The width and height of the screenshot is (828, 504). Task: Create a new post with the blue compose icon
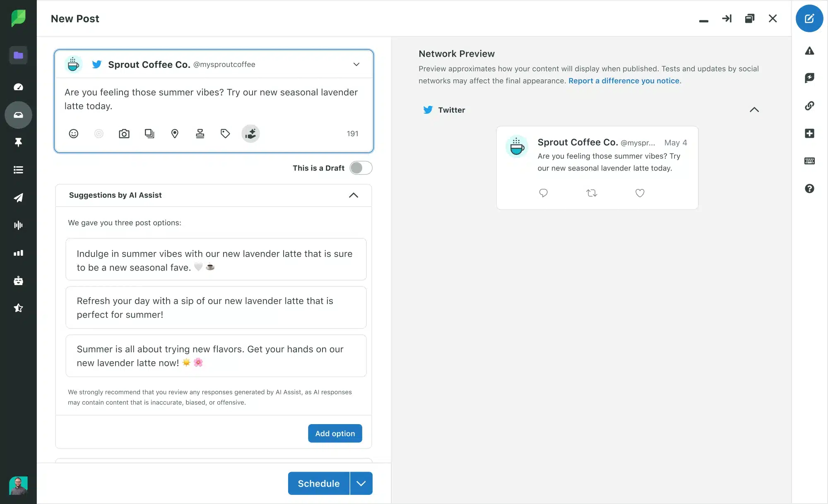pos(810,18)
